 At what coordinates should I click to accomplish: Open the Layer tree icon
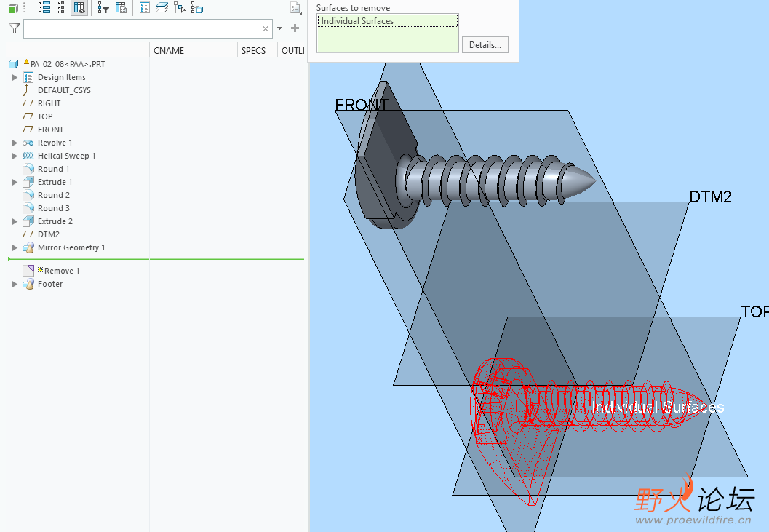click(162, 7)
